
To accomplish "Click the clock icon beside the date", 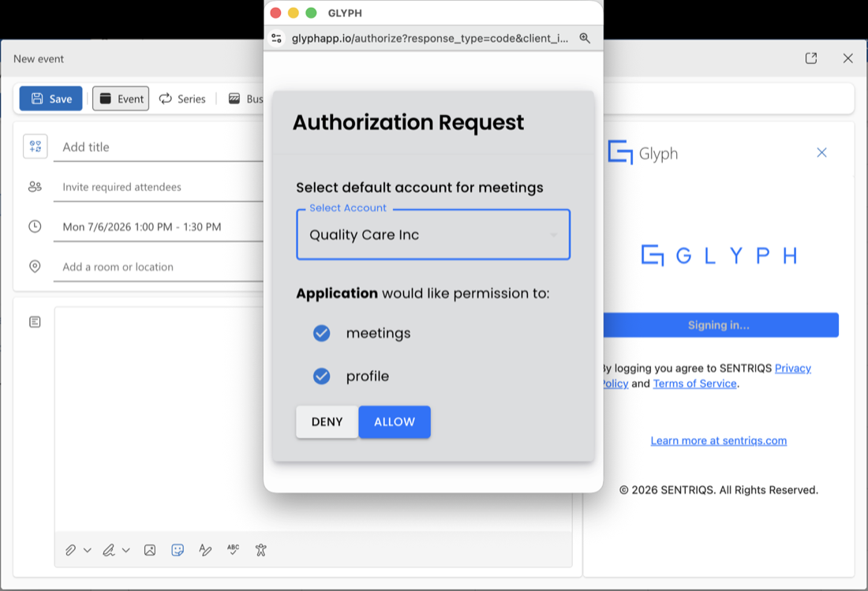I will click(35, 226).
